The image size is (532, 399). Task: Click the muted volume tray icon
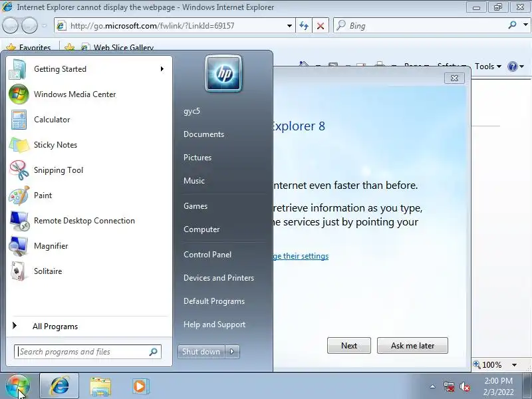[464, 387]
